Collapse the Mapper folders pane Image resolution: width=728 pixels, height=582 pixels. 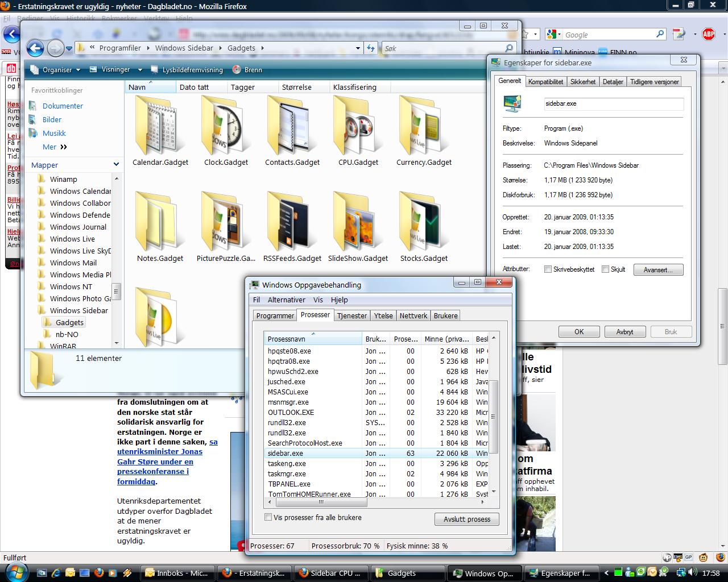point(117,165)
